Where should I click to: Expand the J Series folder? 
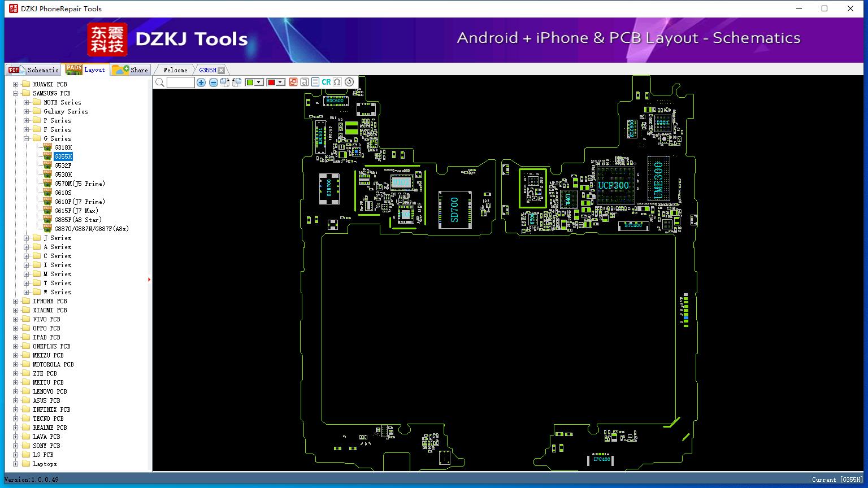(27, 238)
